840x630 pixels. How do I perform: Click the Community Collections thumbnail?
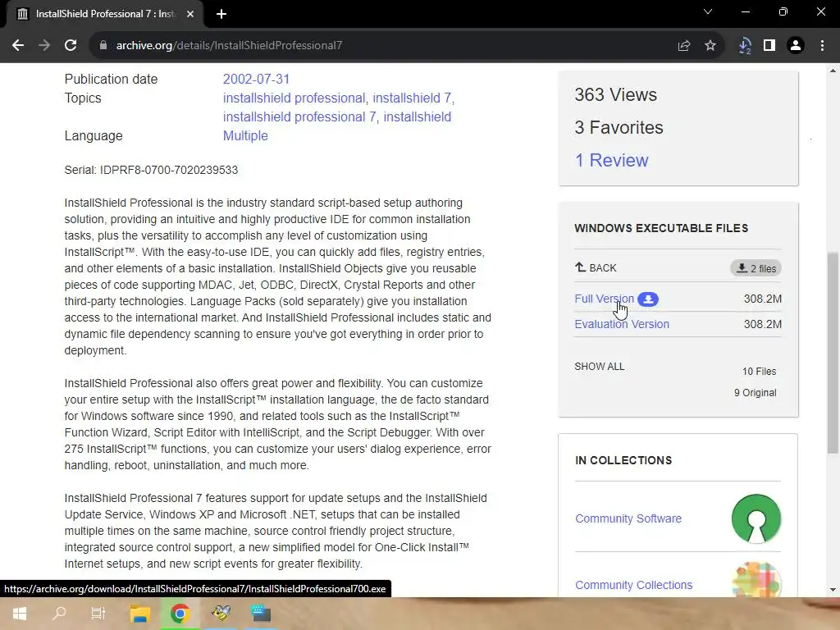(x=756, y=580)
